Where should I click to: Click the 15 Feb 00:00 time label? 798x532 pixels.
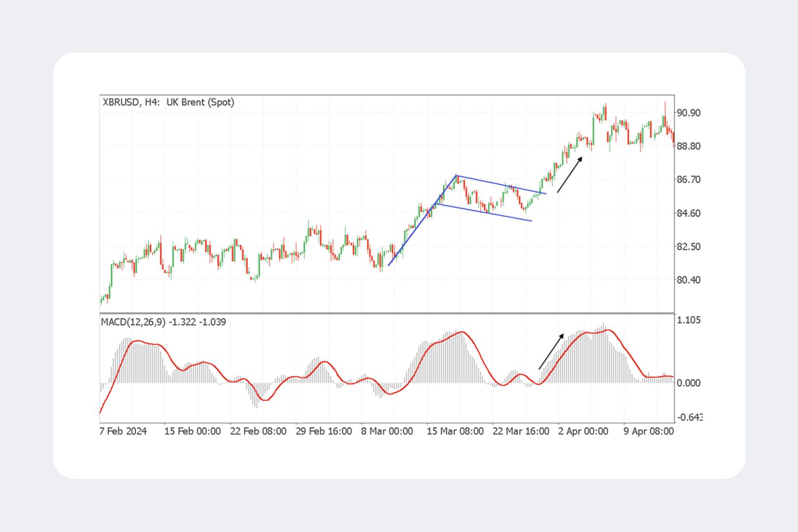[193, 431]
